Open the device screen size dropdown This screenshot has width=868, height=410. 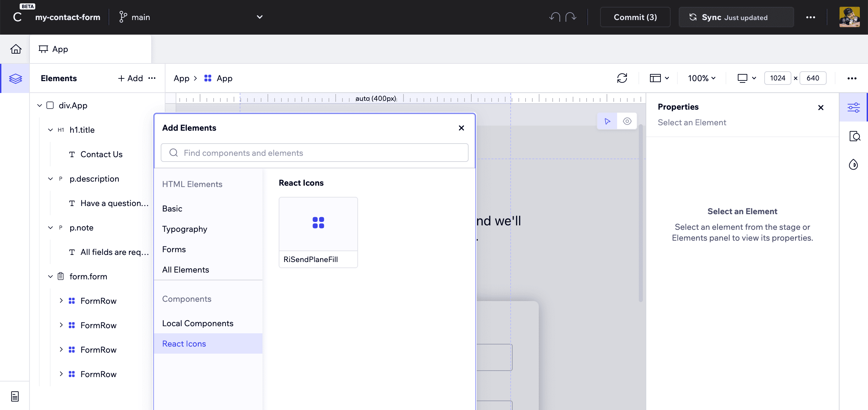point(747,78)
